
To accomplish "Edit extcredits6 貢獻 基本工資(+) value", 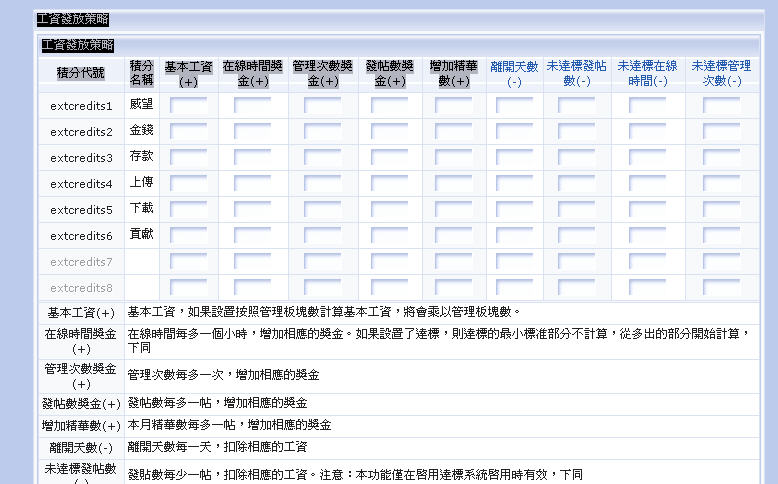I will (189, 236).
